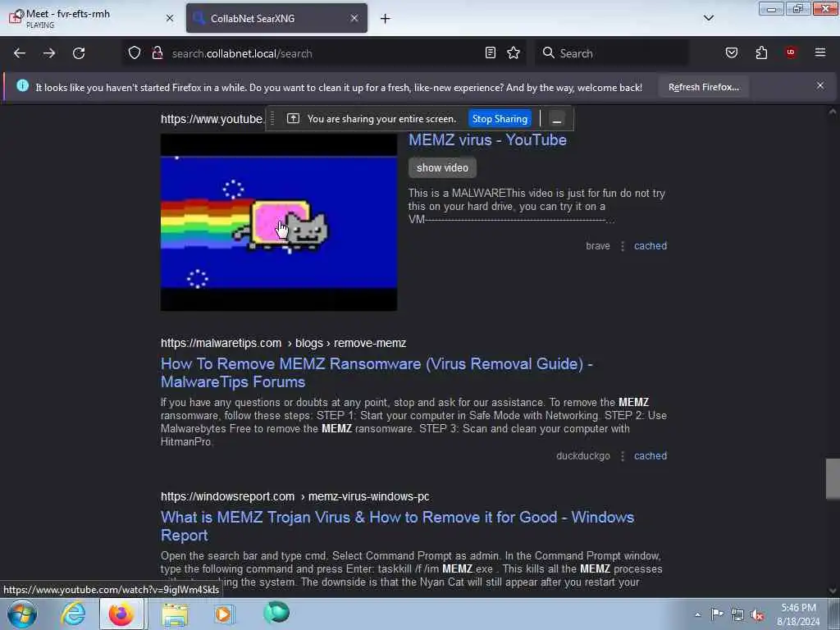This screenshot has height=630, width=840.
Task: Click the youtube.com result URL text
Action: coord(212,119)
